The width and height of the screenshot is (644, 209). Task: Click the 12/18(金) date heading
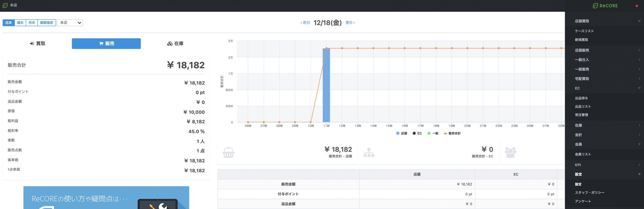click(x=328, y=23)
